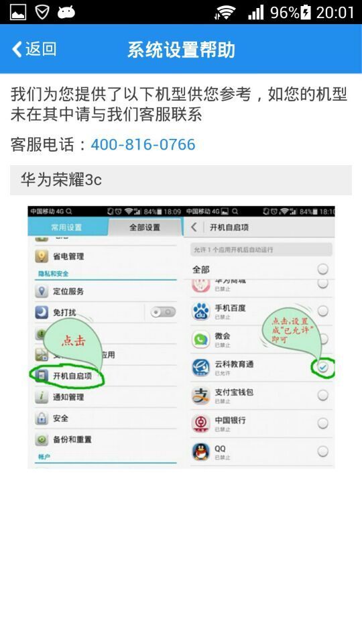Select the 全部 radio button
This screenshot has height=644, width=362.
tap(323, 270)
